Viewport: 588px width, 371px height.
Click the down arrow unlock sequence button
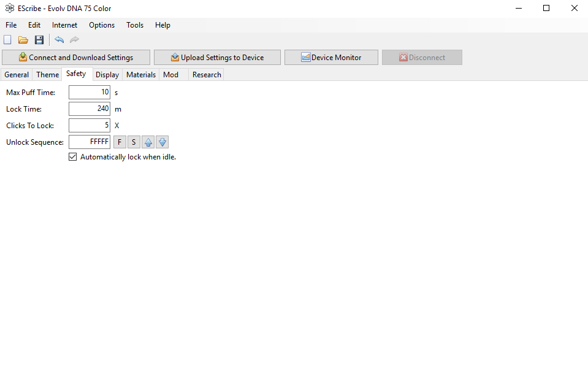(162, 142)
